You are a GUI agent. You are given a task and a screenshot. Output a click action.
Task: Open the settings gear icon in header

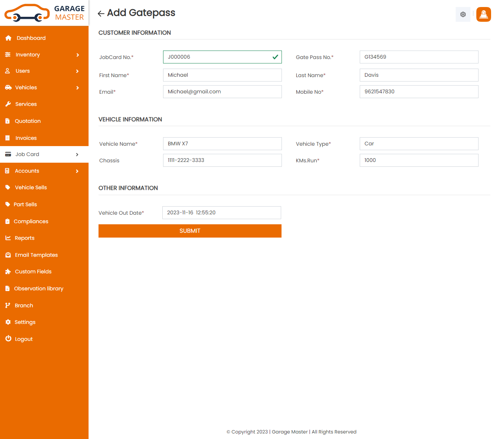click(463, 14)
